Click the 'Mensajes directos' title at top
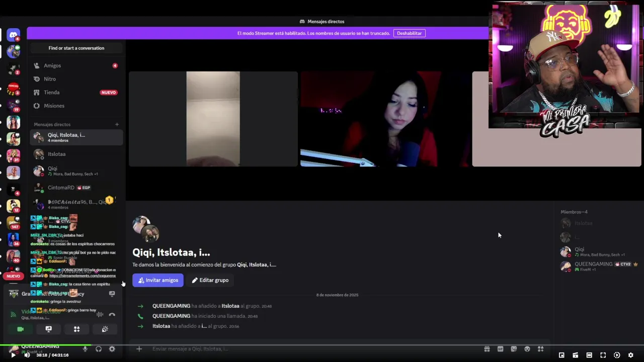Viewport: 644px width, 362px height. [x=326, y=22]
